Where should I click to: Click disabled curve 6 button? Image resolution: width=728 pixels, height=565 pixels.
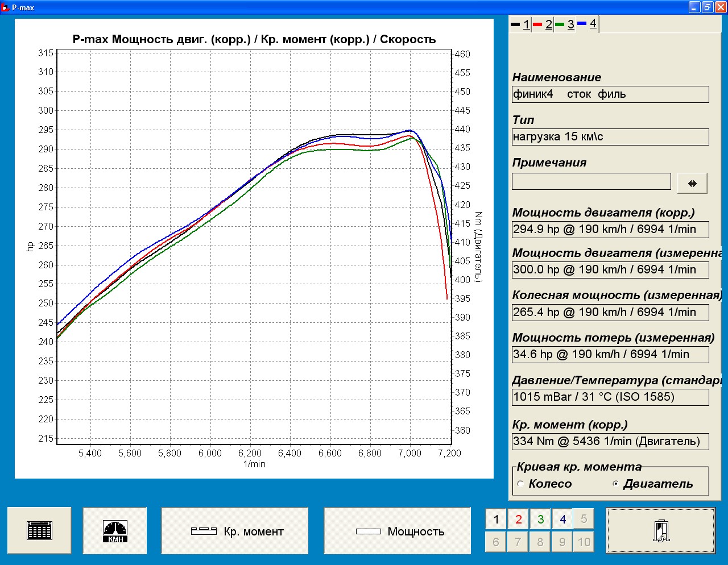click(496, 542)
